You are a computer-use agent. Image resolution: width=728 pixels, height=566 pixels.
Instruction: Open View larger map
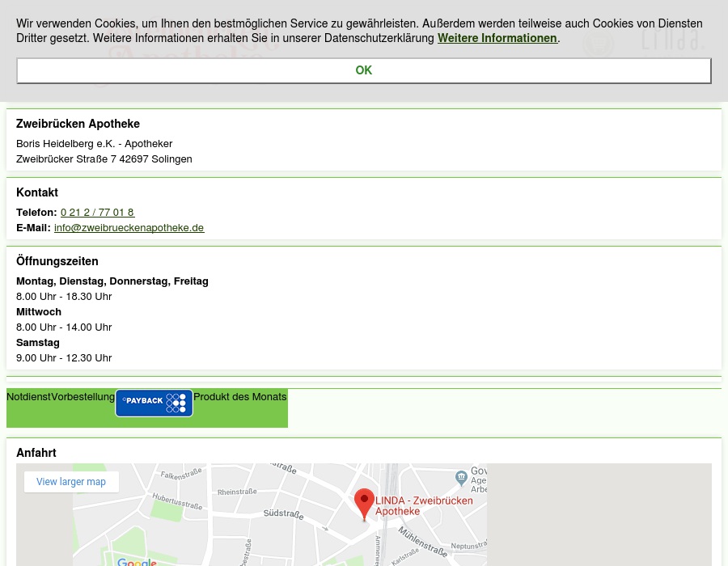click(x=71, y=481)
